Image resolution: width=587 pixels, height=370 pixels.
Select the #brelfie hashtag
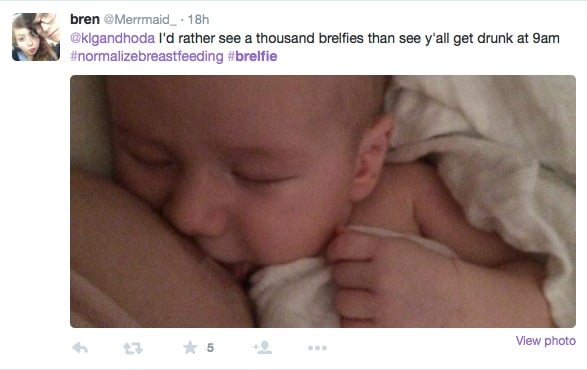[x=253, y=56]
